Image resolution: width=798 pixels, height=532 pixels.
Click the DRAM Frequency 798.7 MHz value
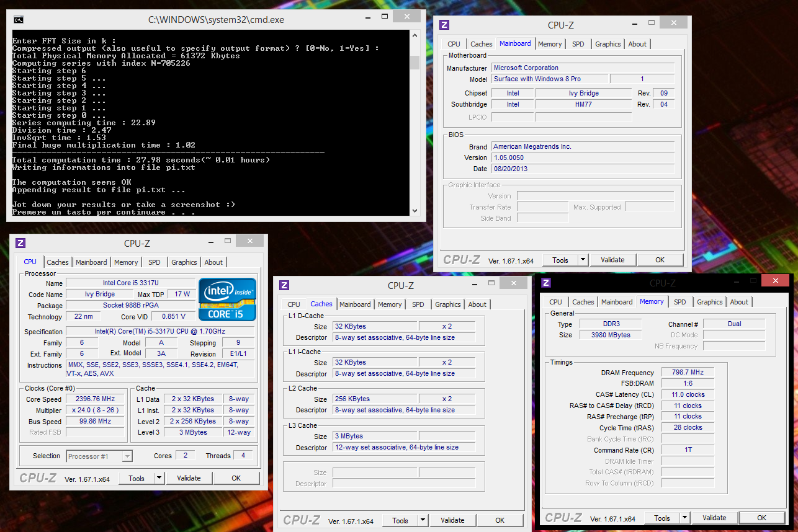[x=688, y=373]
